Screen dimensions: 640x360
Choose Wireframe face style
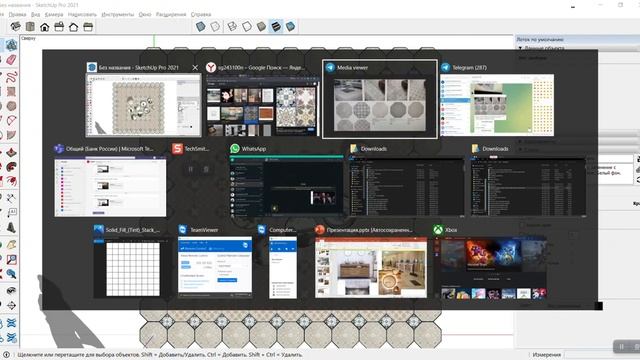click(232, 27)
